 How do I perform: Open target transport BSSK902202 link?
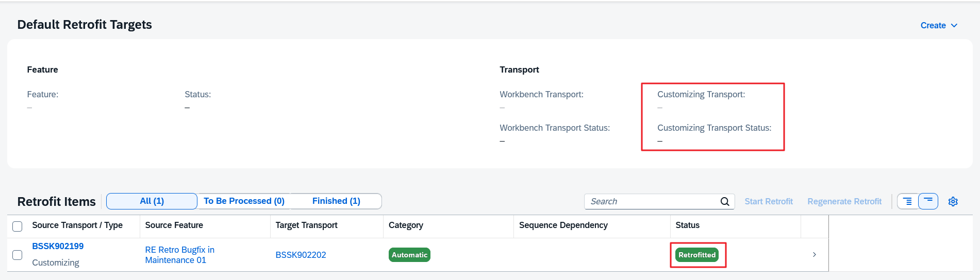(301, 255)
